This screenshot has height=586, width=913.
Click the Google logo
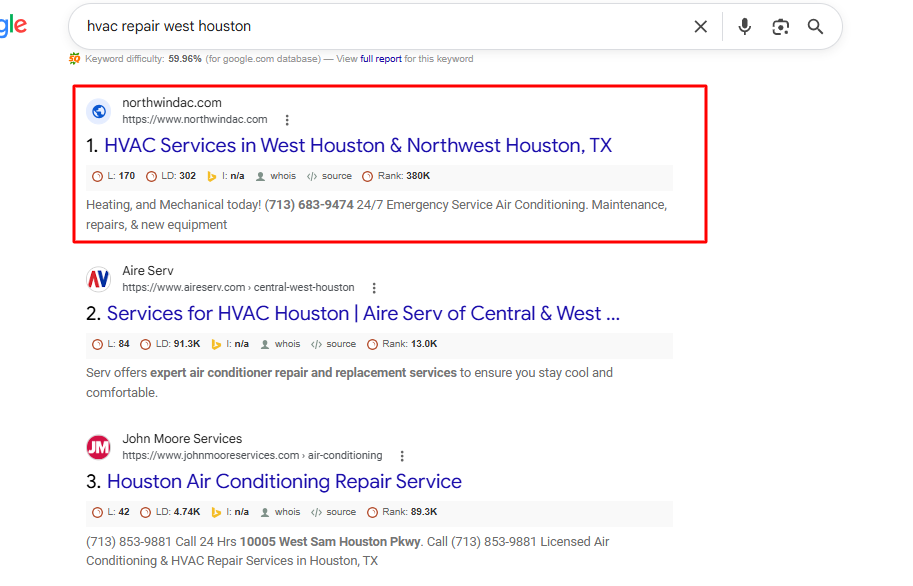pyautogui.click(x=13, y=26)
